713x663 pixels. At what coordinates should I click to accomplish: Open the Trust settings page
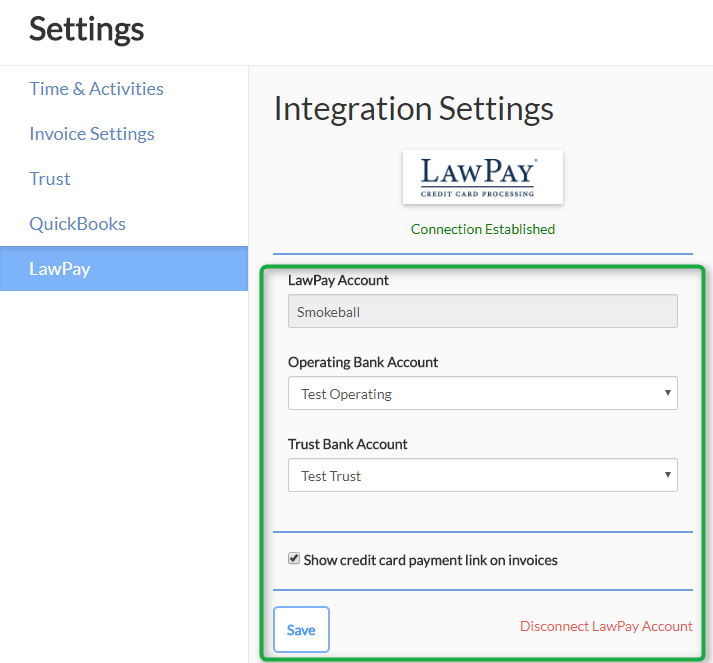click(50, 179)
